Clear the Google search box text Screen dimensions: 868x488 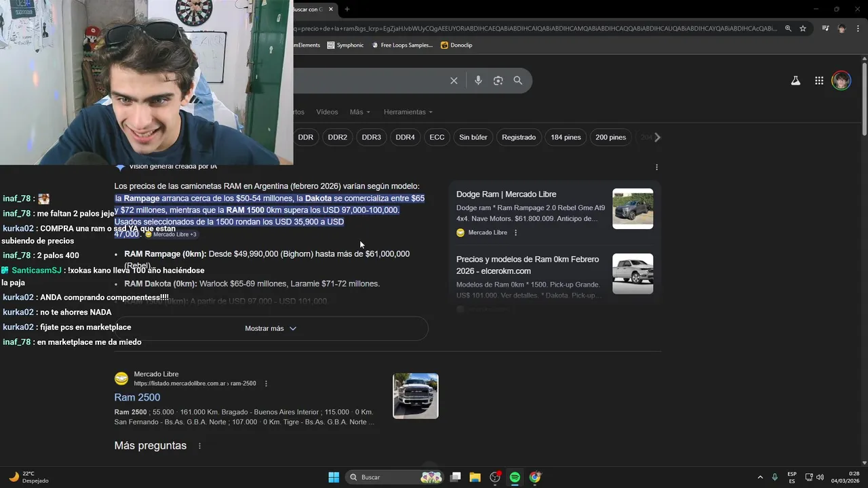click(x=454, y=81)
